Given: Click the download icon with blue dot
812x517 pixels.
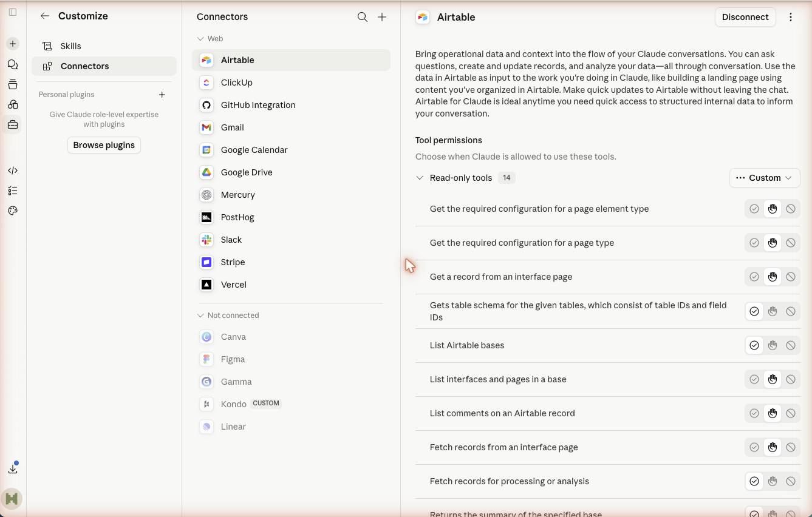Looking at the screenshot, I should coord(13,468).
